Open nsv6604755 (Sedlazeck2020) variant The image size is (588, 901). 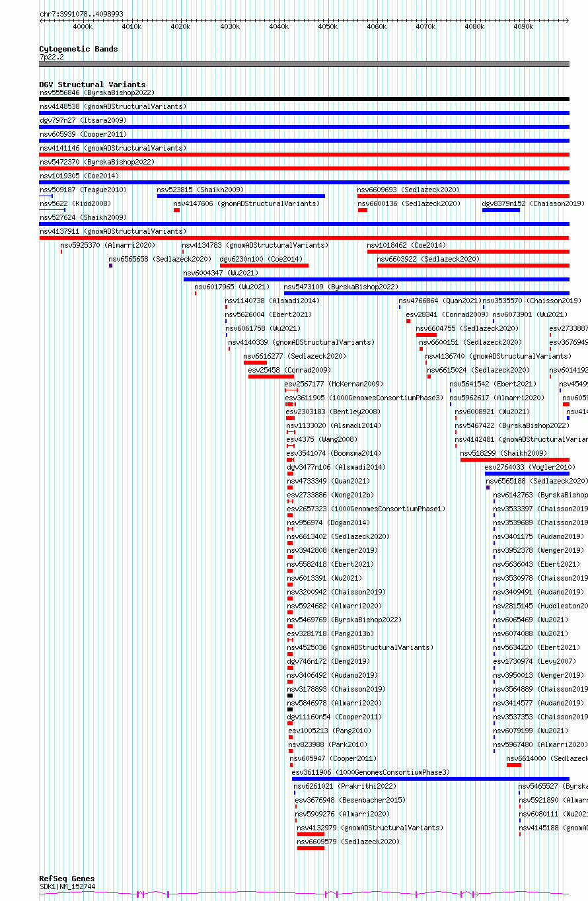(468, 329)
